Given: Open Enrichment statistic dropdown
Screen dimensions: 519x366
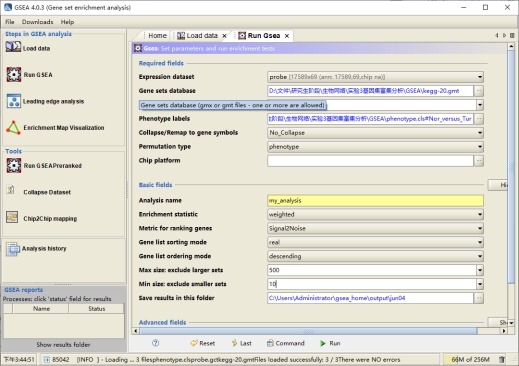Looking at the screenshot, I should point(480,214).
